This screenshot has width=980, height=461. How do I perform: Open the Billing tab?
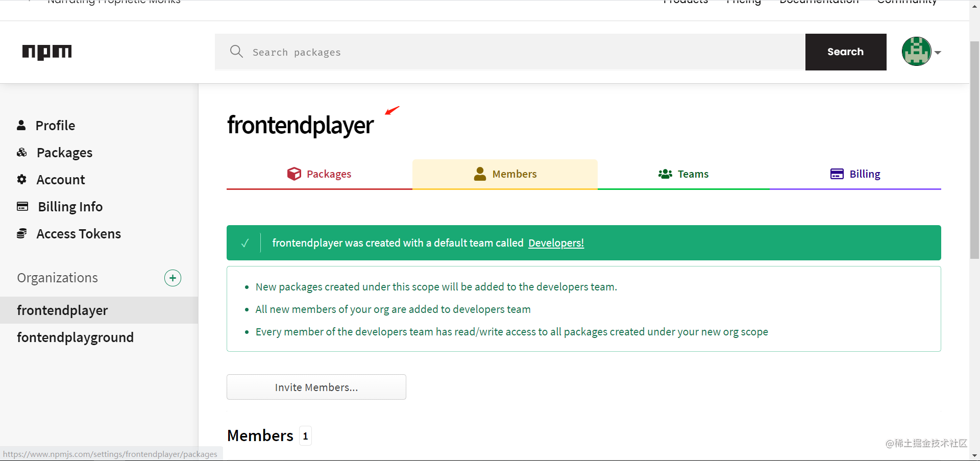(x=855, y=174)
